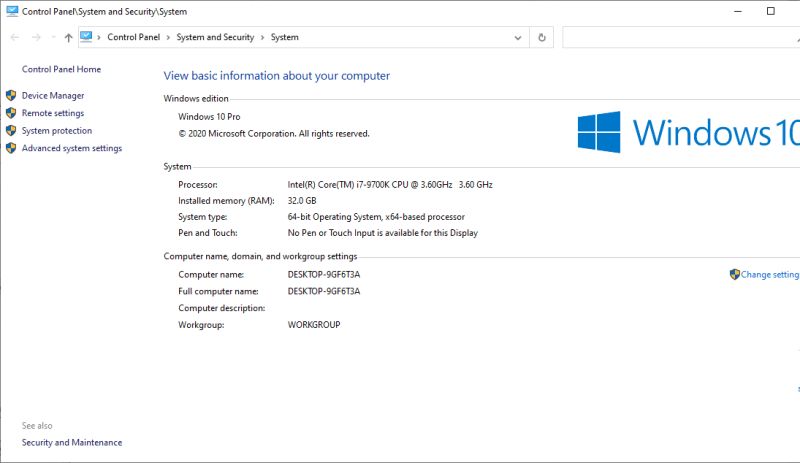Viewport: 800px width, 463px height.
Task: Click the Change settings link
Action: (770, 275)
